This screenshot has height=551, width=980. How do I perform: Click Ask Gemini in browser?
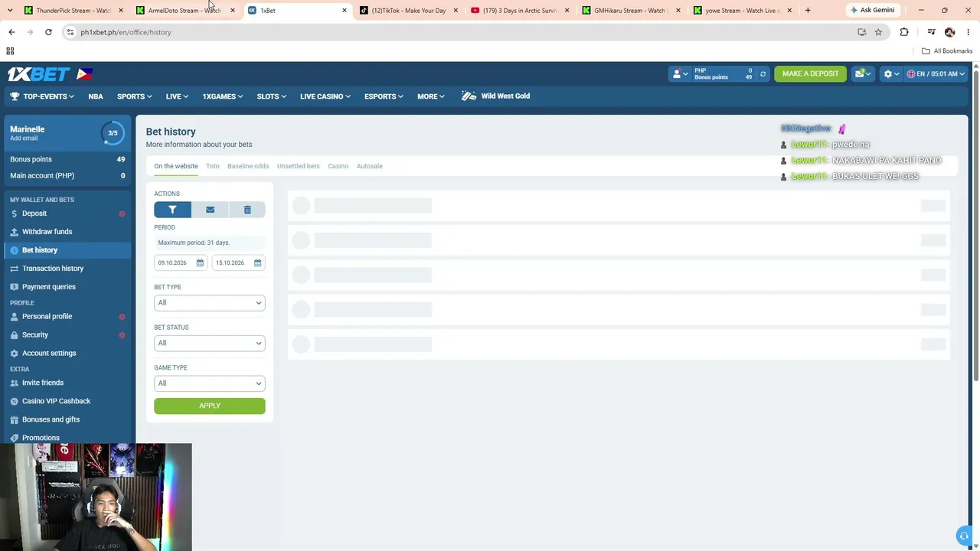click(872, 10)
